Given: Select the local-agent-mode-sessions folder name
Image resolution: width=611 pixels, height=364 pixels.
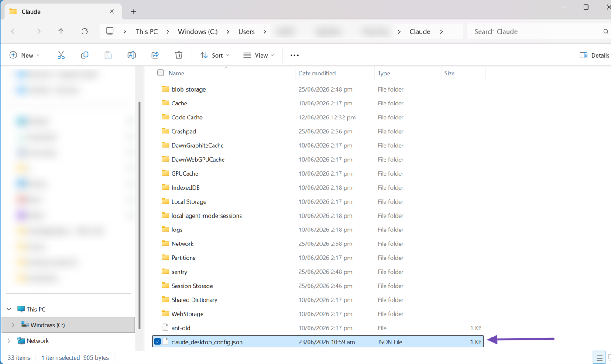Looking at the screenshot, I should (206, 216).
